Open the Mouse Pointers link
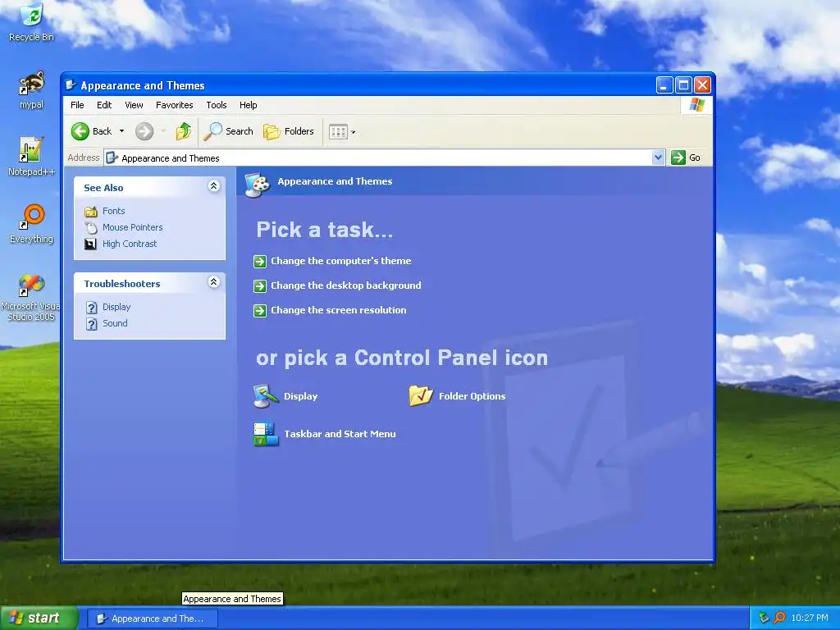 (x=132, y=227)
